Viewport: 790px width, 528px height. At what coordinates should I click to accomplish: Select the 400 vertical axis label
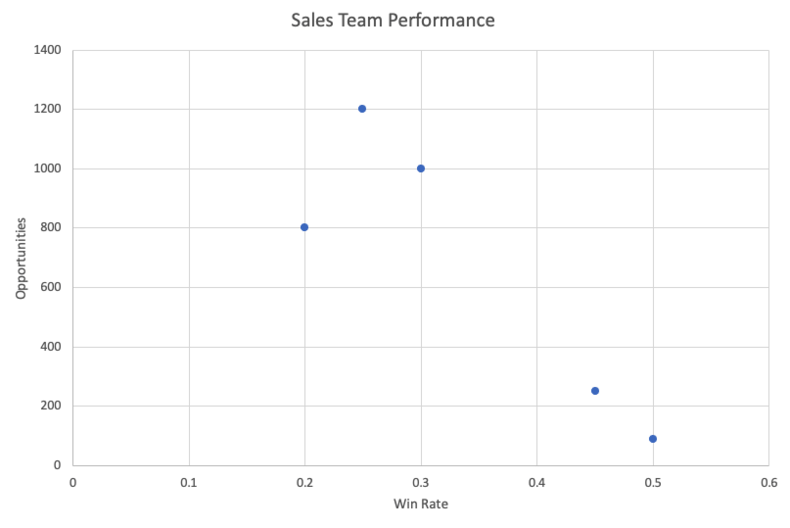(x=50, y=347)
